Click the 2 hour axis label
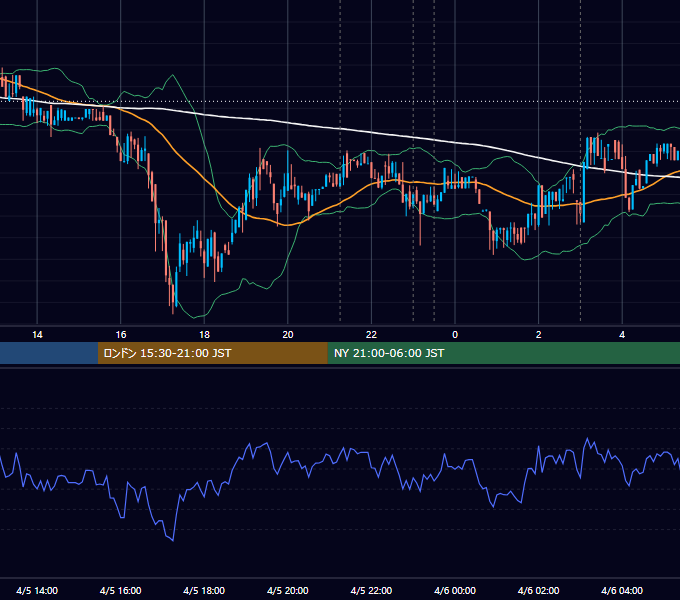The height and width of the screenshot is (600, 680). click(x=539, y=335)
